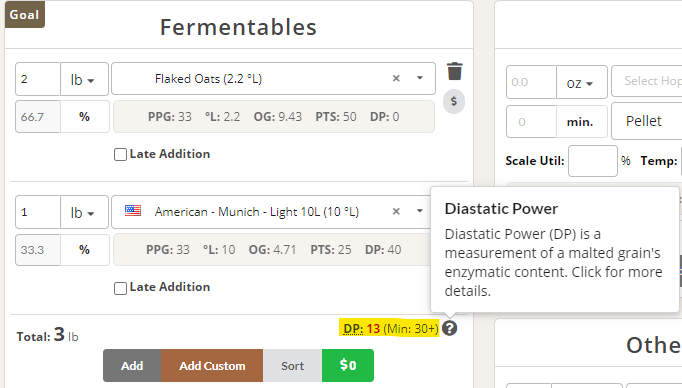Click the Add Custom button
The image size is (682, 388).
click(x=212, y=366)
